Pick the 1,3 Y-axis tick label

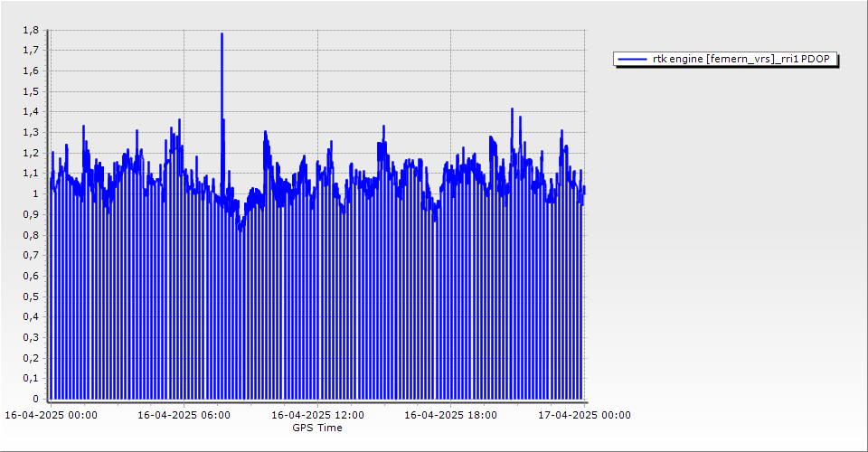click(x=30, y=132)
